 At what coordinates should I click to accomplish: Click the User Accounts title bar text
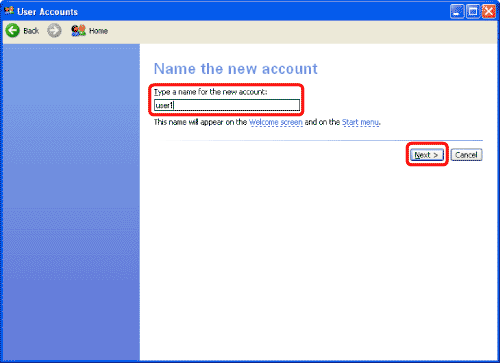tap(47, 12)
